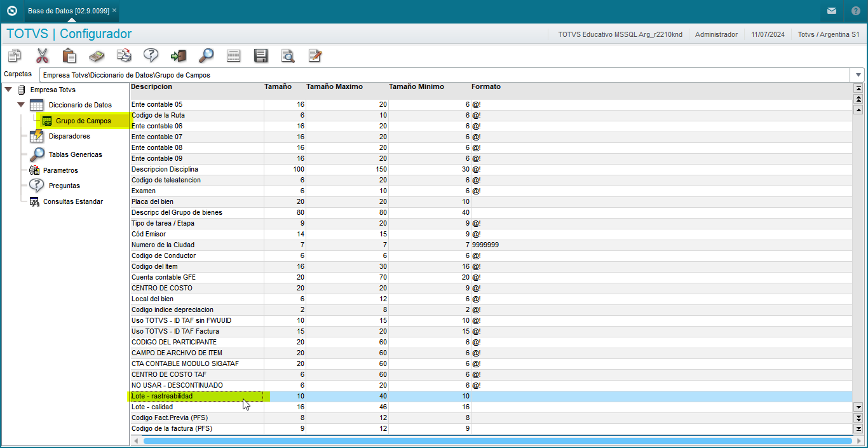868x448 pixels.
Task: Select the Placa del bien row
Action: pos(491,201)
